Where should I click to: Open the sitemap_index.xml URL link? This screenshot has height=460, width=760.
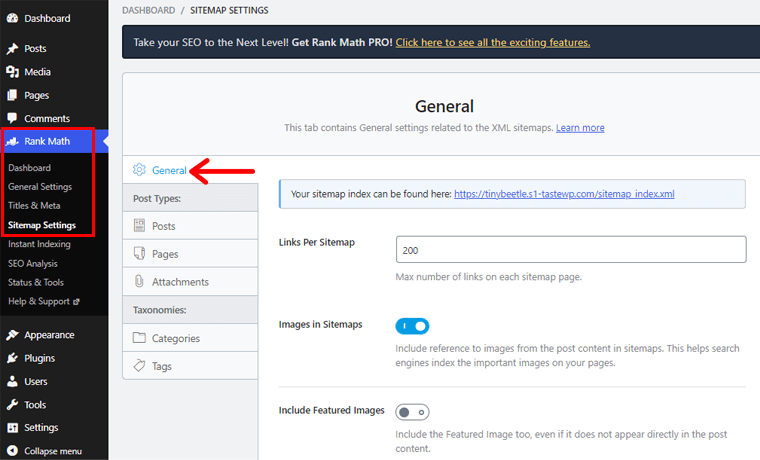(x=564, y=194)
